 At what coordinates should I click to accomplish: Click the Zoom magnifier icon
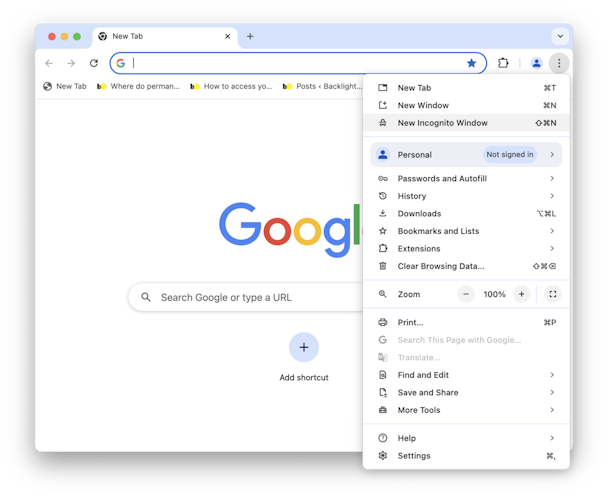tap(383, 294)
